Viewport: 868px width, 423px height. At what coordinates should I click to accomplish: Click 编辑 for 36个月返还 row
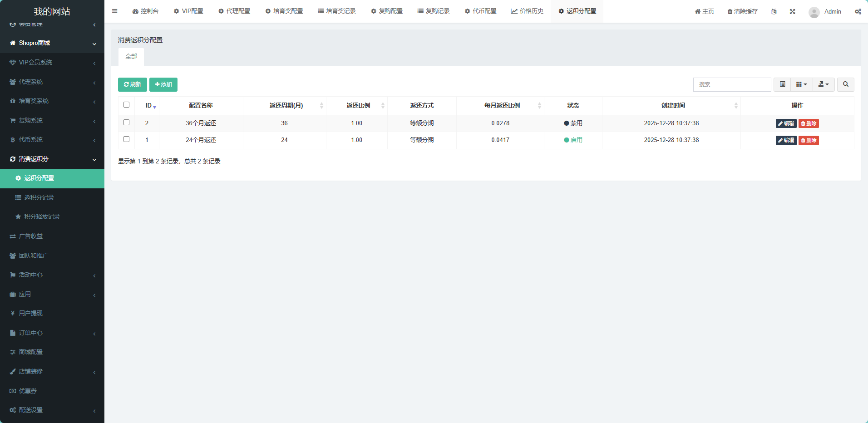point(786,123)
